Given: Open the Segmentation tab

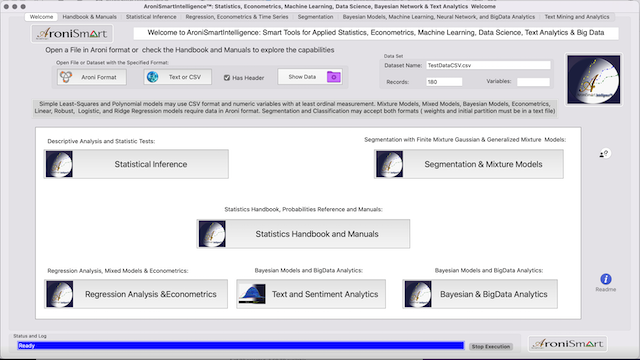Looking at the screenshot, I should coord(315,17).
